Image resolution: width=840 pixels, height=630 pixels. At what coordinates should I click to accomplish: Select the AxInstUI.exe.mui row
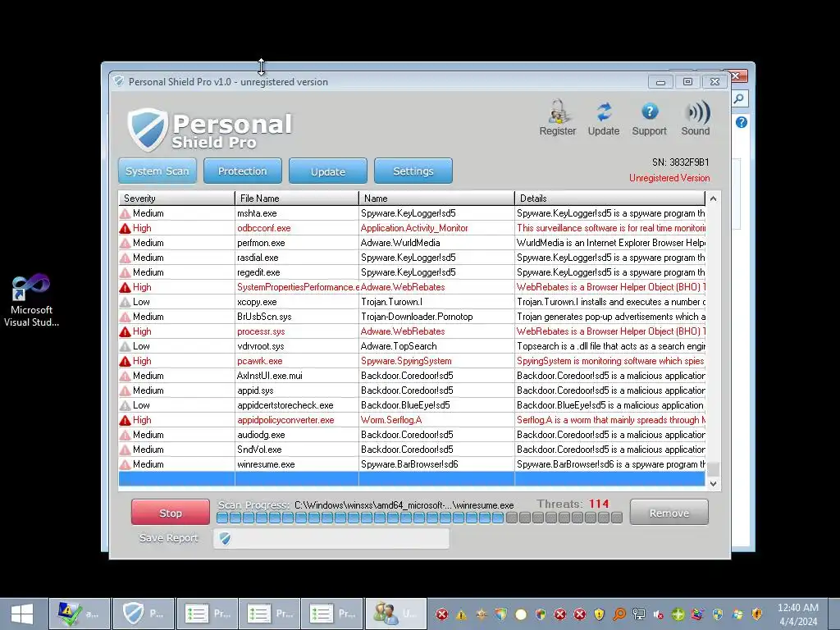point(412,376)
